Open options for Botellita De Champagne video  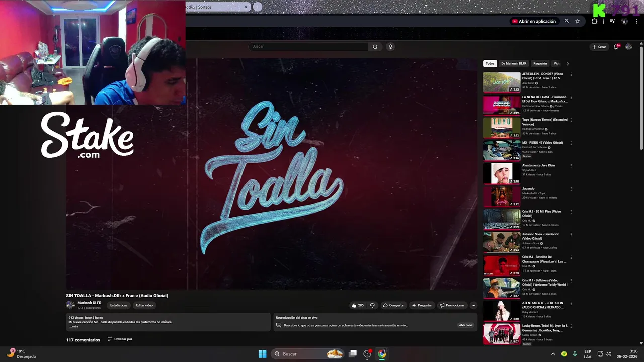point(571,257)
